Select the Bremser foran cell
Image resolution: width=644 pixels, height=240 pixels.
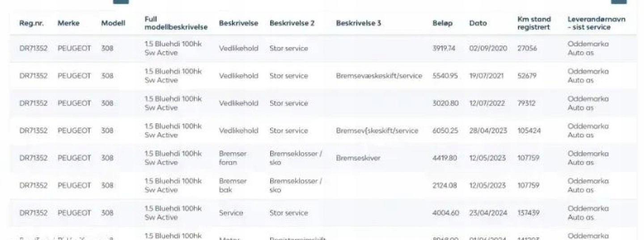[x=233, y=158]
